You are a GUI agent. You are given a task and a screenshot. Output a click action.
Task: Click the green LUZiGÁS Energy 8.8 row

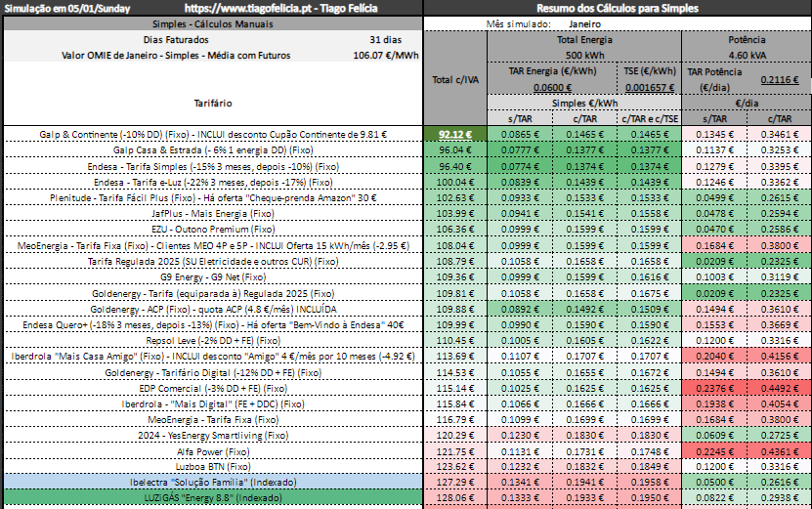(x=212, y=496)
